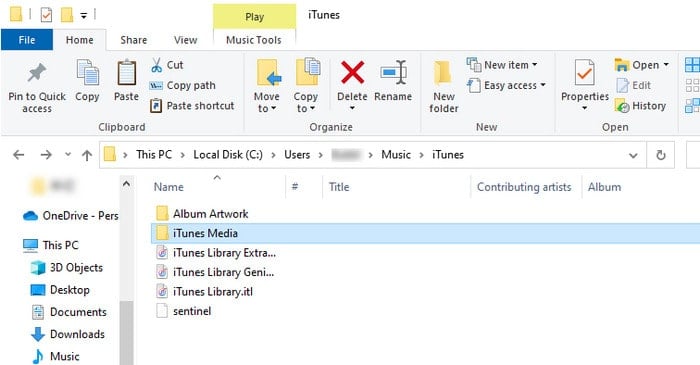Viewport: 700px width, 365px height.
Task: Open the File menu tab
Action: 27,40
